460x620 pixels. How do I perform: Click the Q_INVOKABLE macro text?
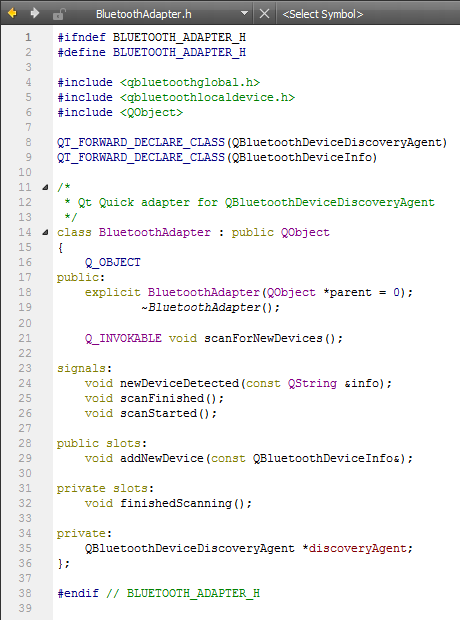click(123, 338)
